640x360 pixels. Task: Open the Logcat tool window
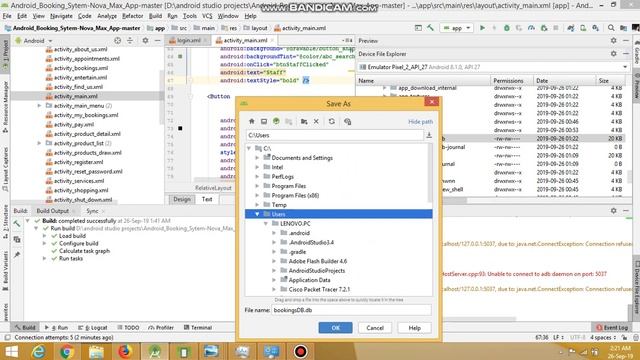[x=93, y=327]
